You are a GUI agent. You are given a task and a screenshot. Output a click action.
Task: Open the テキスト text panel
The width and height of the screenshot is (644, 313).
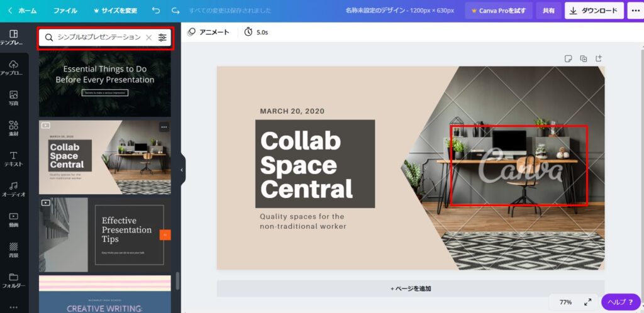(14, 159)
